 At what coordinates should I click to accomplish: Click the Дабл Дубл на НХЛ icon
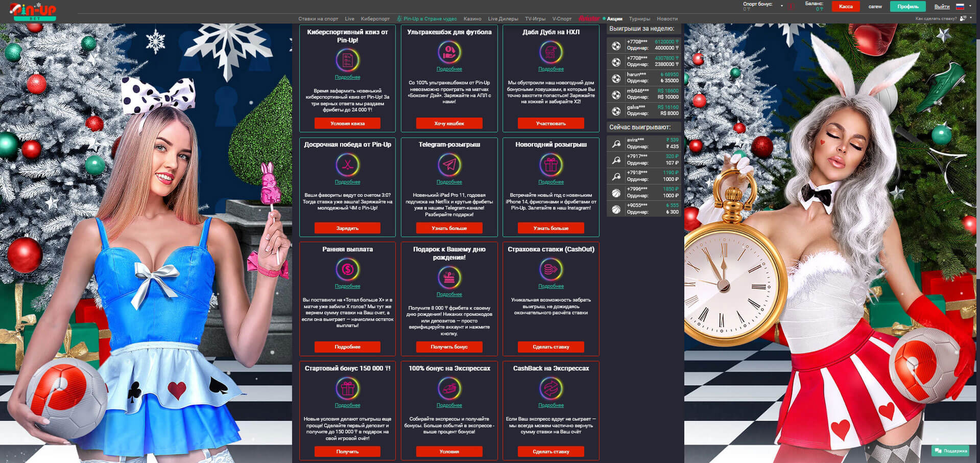tap(551, 52)
